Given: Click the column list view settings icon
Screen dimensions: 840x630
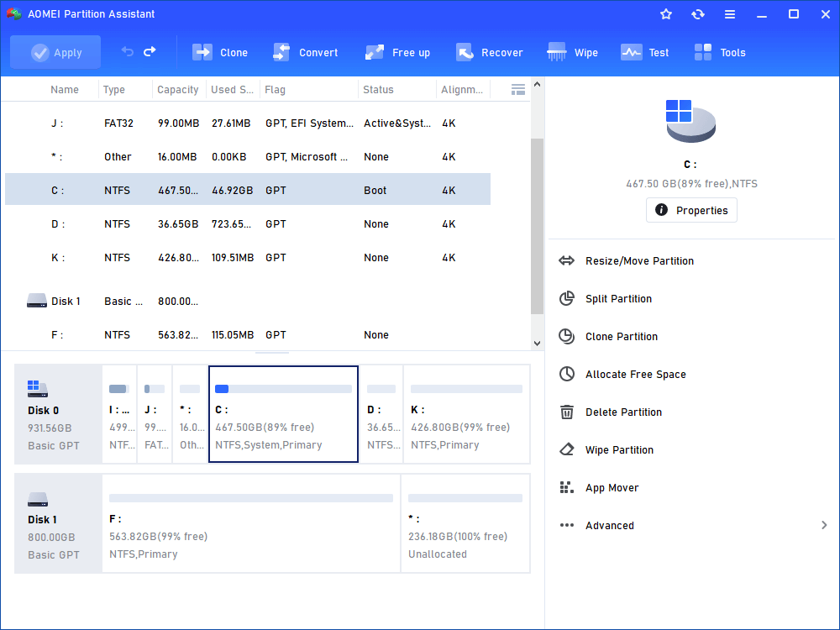Looking at the screenshot, I should click(x=518, y=90).
